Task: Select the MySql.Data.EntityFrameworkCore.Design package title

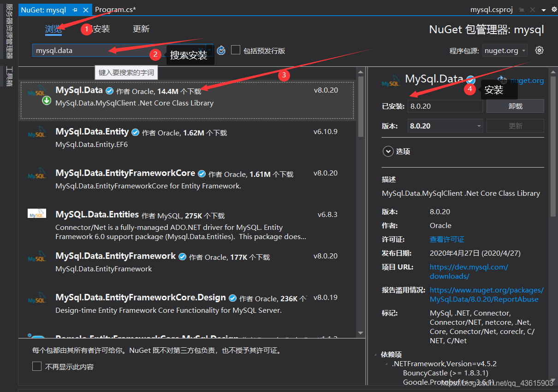Action: click(141, 298)
